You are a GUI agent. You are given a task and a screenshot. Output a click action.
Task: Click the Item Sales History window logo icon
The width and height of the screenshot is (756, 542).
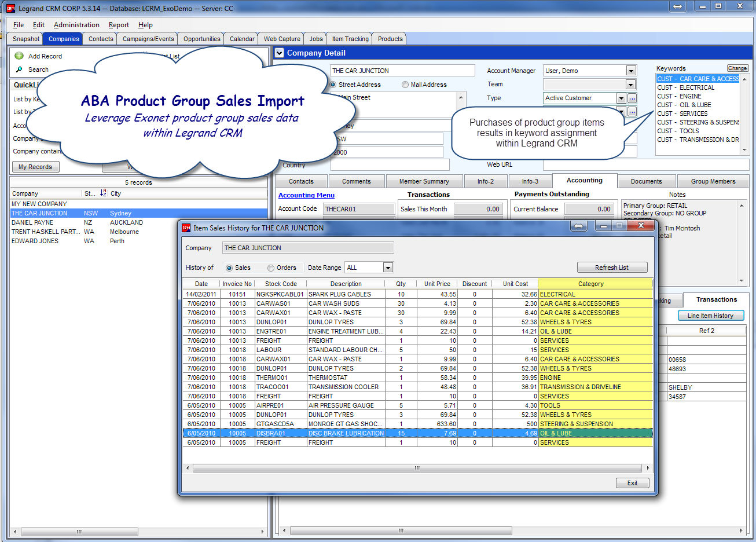point(186,228)
